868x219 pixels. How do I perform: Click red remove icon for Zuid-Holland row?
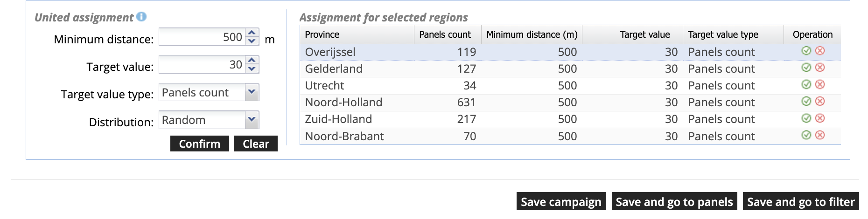[820, 118]
